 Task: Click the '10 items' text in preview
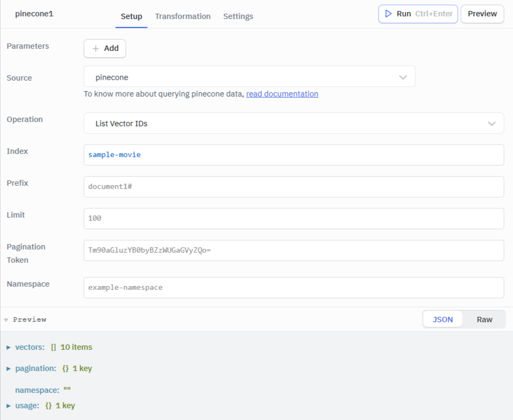click(x=76, y=347)
